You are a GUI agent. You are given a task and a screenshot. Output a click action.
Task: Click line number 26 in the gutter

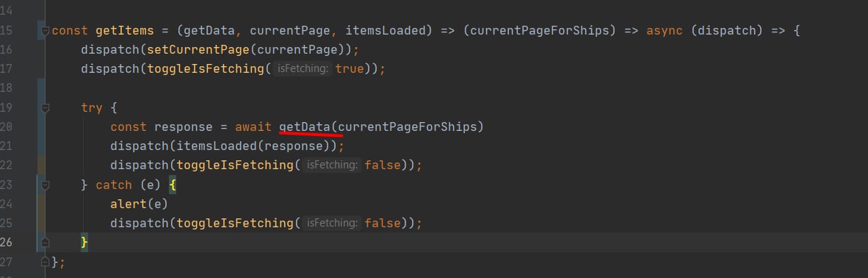coord(6,243)
